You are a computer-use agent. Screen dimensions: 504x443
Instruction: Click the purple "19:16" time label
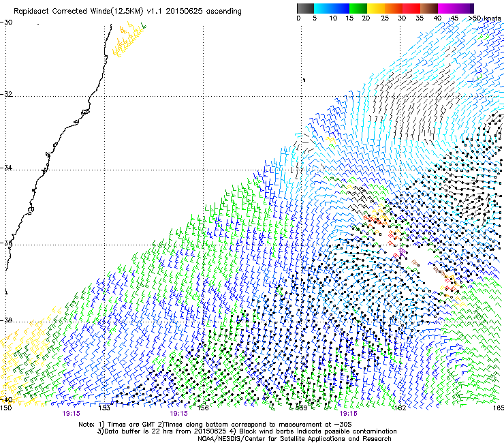point(348,414)
